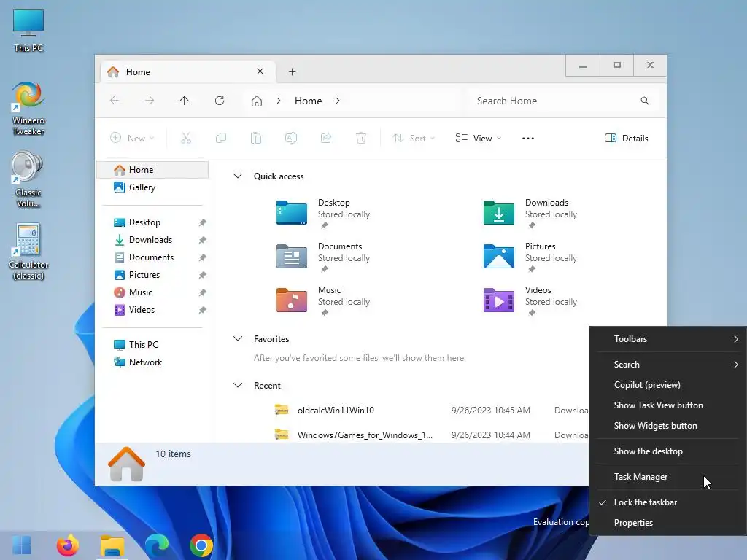Click the Delete trash icon

[x=361, y=138]
